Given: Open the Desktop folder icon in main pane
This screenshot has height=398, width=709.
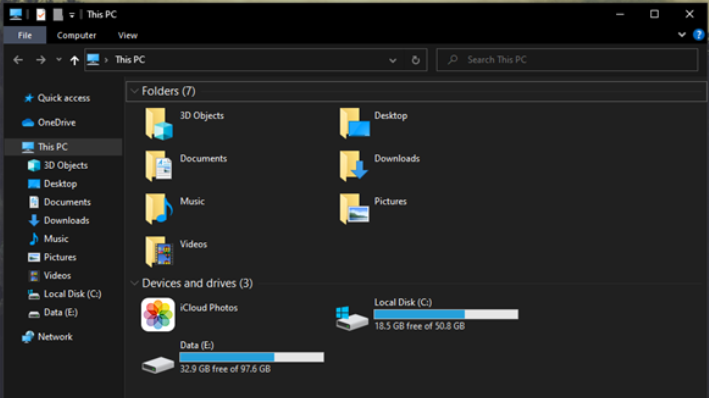Looking at the screenshot, I should coord(354,123).
